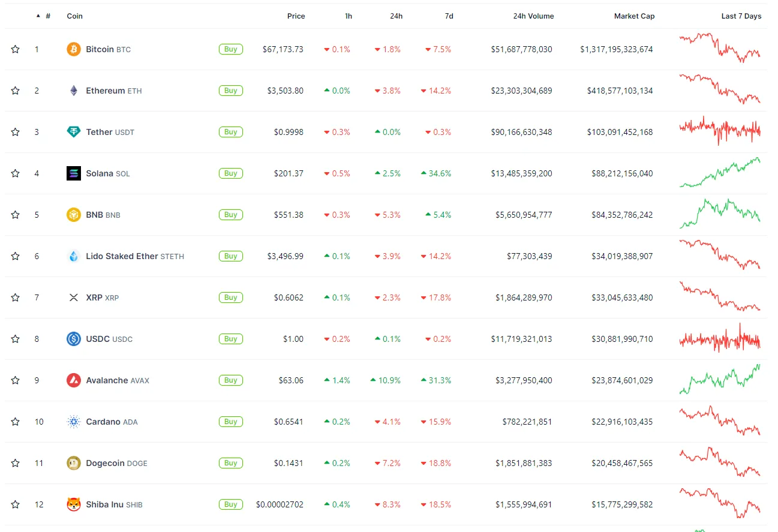This screenshot has width=778, height=532.
Task: Sort the table by 24h Volume header
Action: tap(533, 16)
